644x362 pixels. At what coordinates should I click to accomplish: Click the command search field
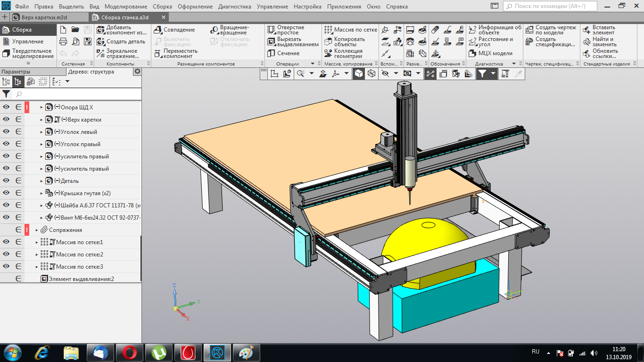tap(549, 6)
